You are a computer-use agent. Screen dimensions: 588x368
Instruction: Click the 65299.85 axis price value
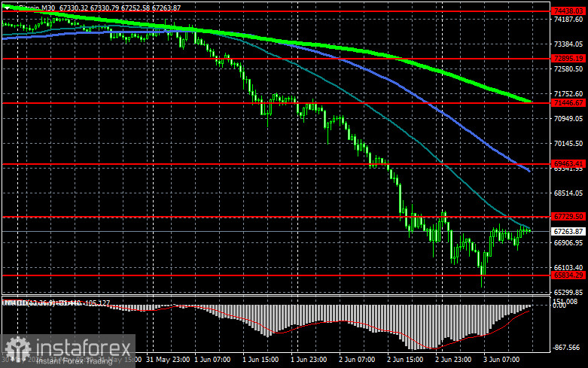point(568,292)
